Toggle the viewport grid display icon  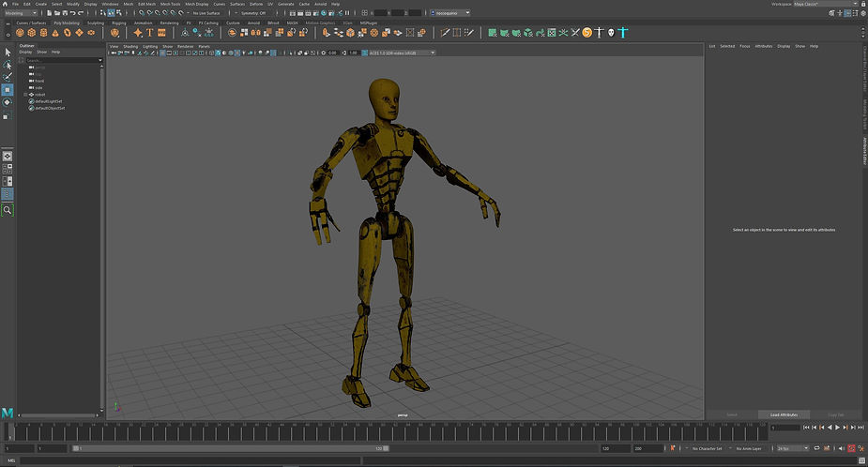[x=162, y=53]
